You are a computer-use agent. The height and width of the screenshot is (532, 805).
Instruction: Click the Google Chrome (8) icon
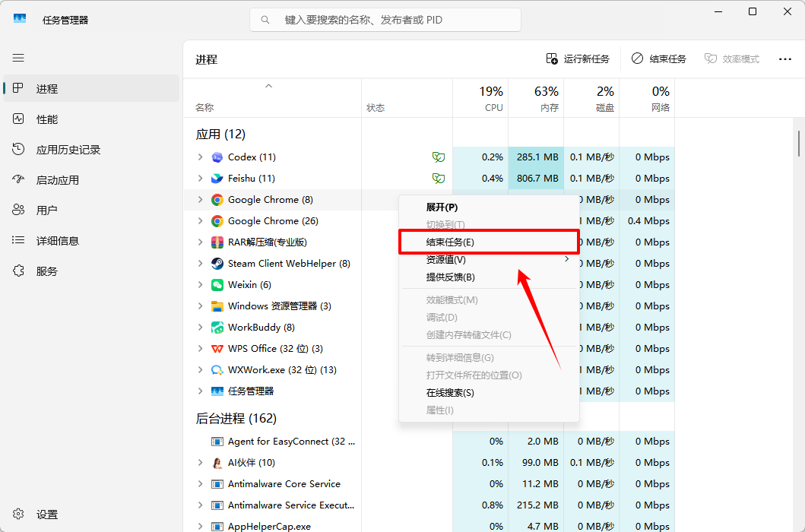click(x=217, y=200)
